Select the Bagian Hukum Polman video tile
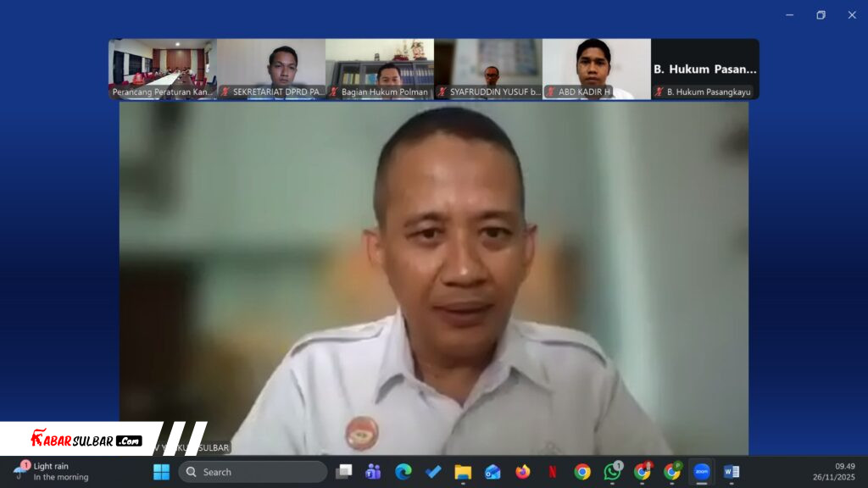 click(380, 69)
